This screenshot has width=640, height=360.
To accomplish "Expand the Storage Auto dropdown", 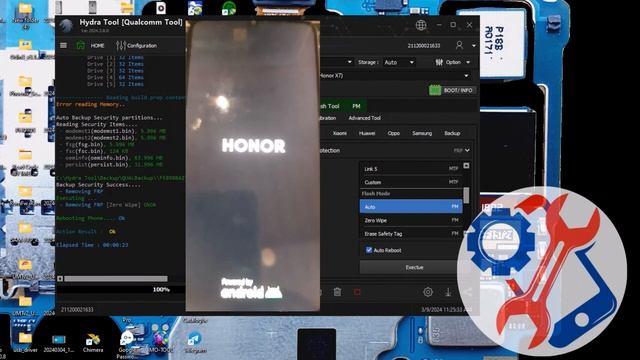I will (399, 62).
